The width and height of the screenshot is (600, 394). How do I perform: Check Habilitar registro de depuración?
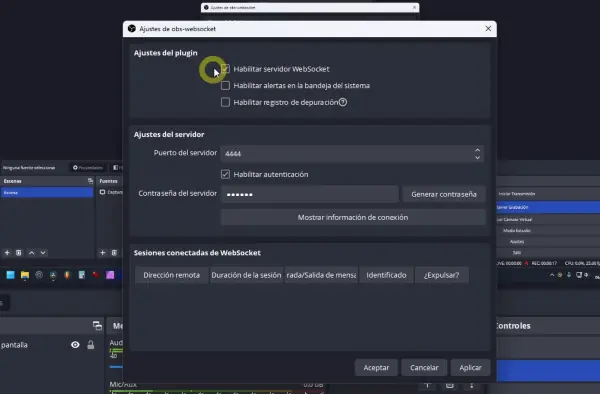225,102
